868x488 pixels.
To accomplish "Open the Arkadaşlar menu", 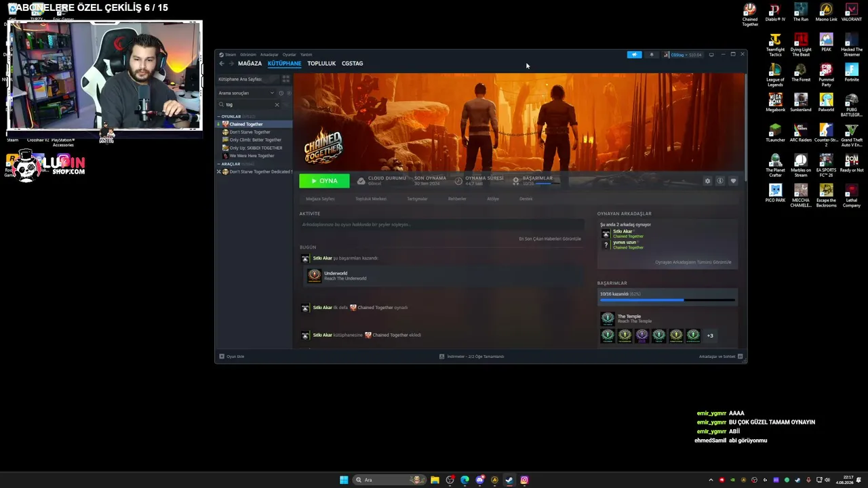I will (x=269, y=55).
